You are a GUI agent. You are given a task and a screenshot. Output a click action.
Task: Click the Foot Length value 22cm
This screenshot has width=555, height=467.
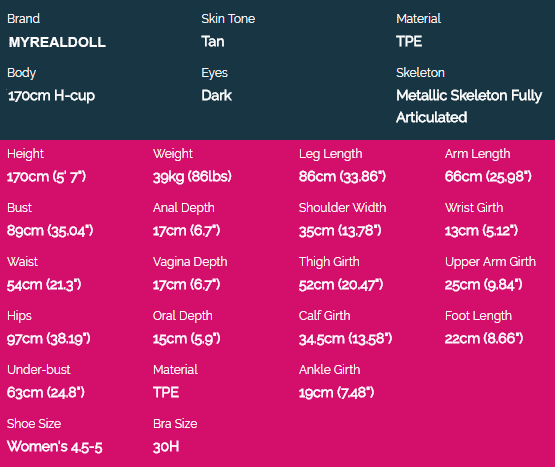484,339
